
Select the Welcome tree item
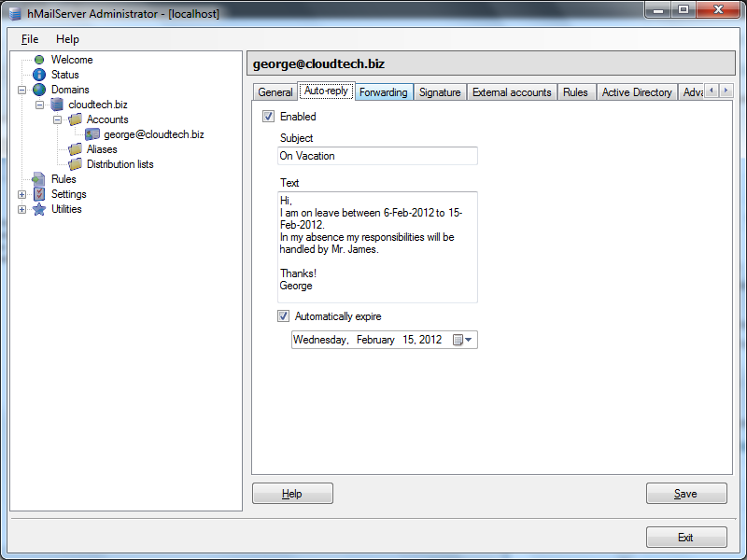coord(72,60)
